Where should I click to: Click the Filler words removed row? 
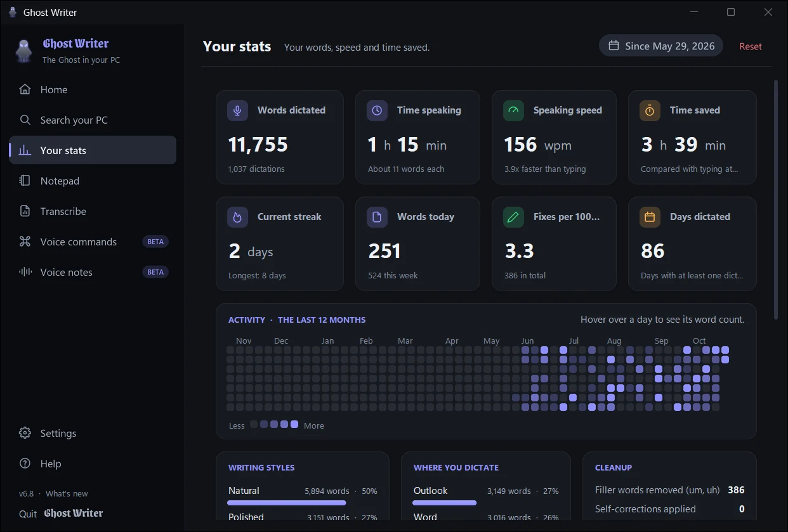pyautogui.click(x=669, y=490)
